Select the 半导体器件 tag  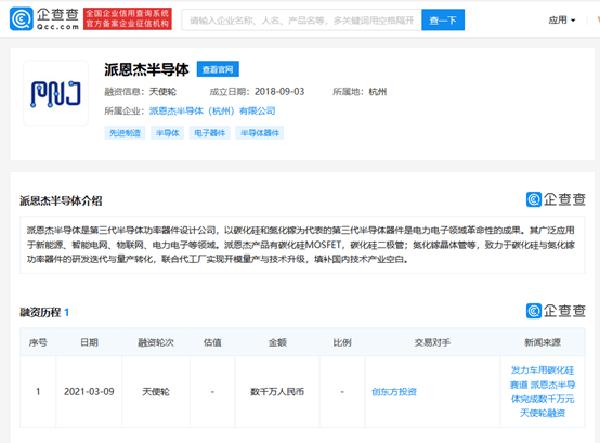[x=259, y=132]
